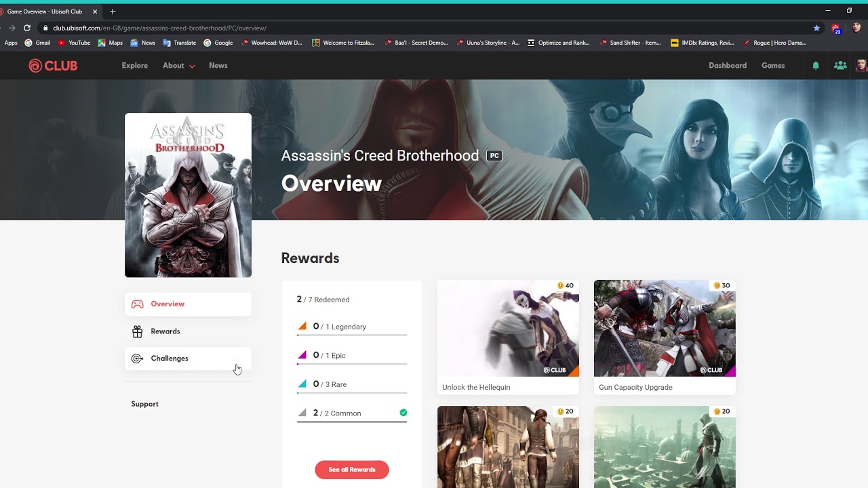Open Explore in the top navigation
The height and width of the screenshot is (488, 868).
tap(134, 66)
